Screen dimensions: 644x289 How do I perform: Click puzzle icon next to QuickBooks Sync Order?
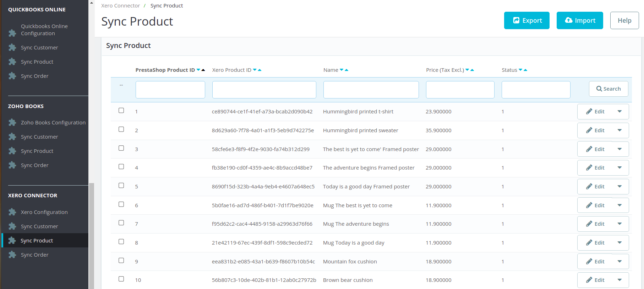tap(12, 76)
